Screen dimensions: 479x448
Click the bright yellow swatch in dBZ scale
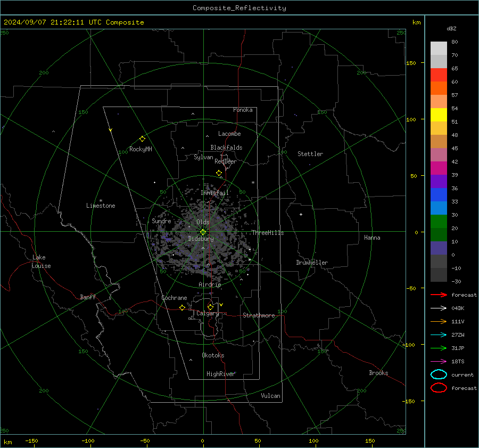coord(439,115)
